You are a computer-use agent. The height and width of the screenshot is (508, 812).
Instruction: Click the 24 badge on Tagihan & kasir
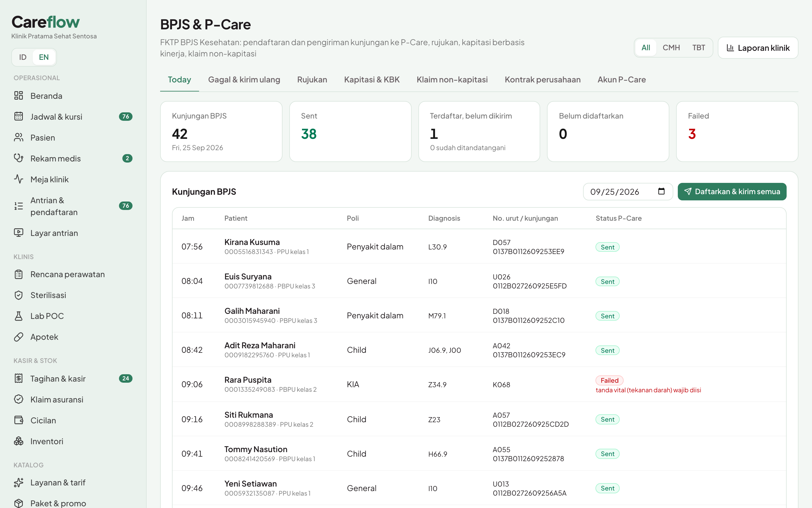pyautogui.click(x=125, y=378)
